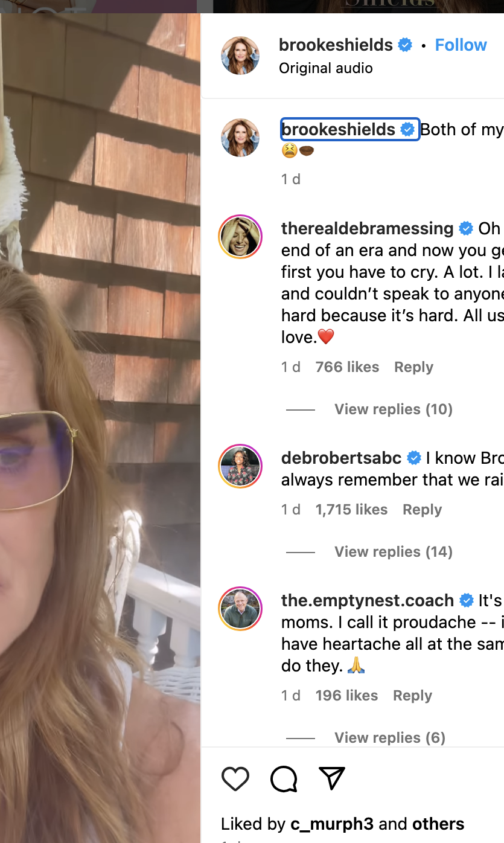Click brookeshields profile picture in post header

(240, 56)
